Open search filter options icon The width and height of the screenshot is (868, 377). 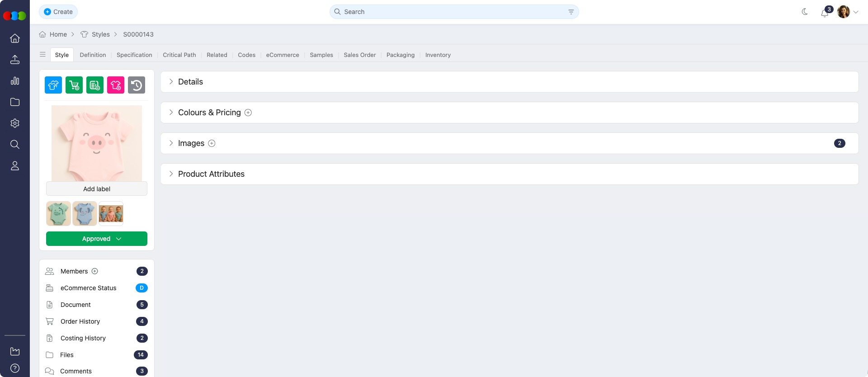coord(571,12)
